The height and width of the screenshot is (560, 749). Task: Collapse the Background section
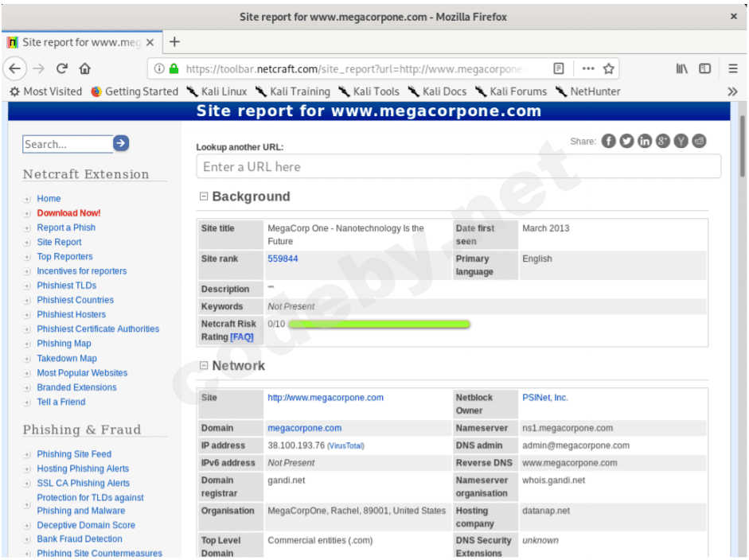pyautogui.click(x=204, y=196)
